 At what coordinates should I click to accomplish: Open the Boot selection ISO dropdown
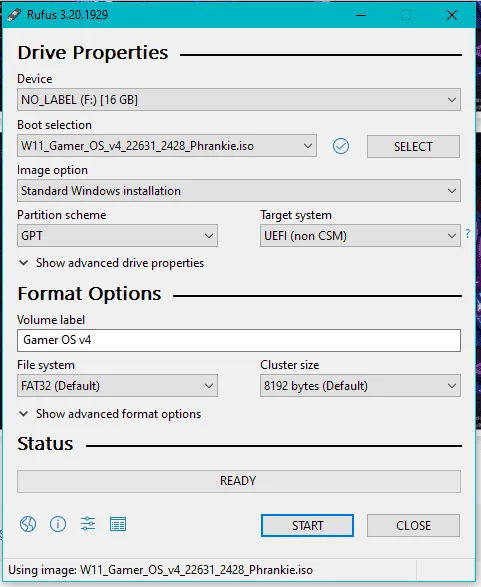pyautogui.click(x=167, y=146)
